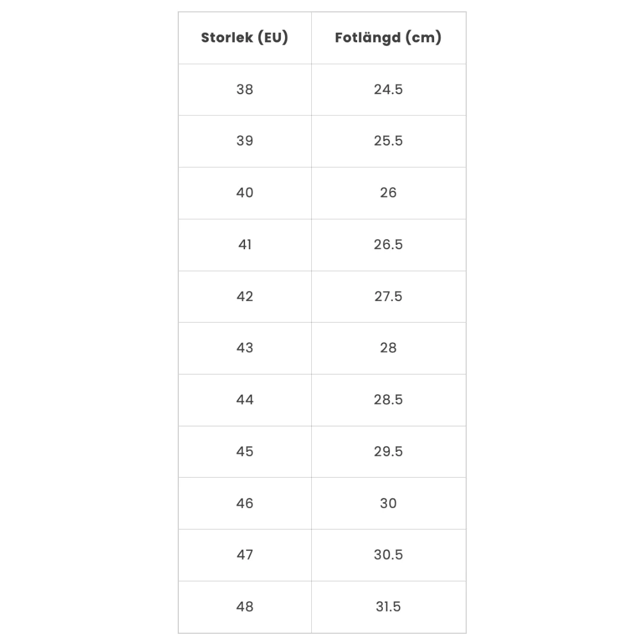644x644 pixels.
Task: Select size 46 cell
Action: tap(244, 503)
